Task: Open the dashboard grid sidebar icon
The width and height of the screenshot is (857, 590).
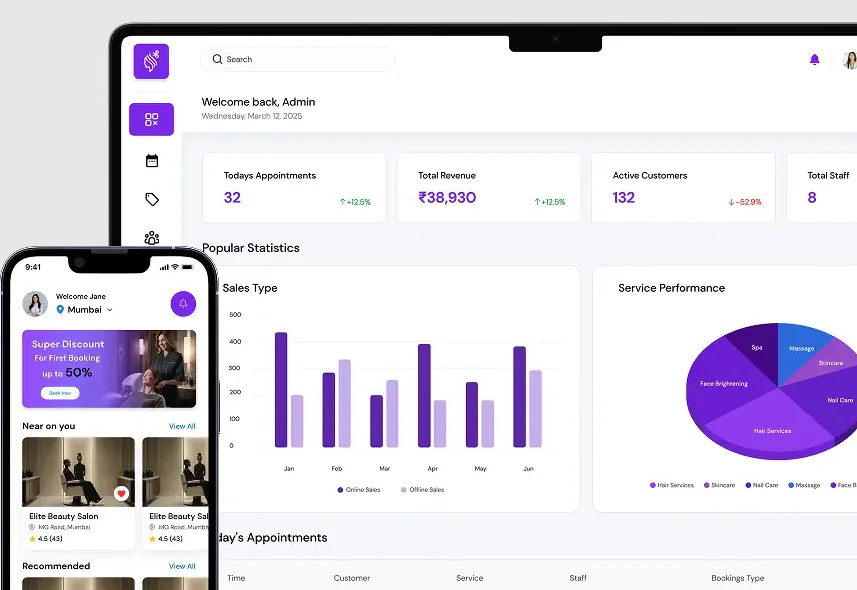Action: (x=151, y=119)
